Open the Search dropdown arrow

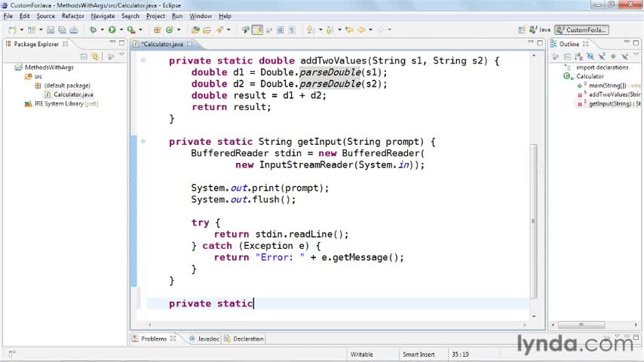(228, 30)
